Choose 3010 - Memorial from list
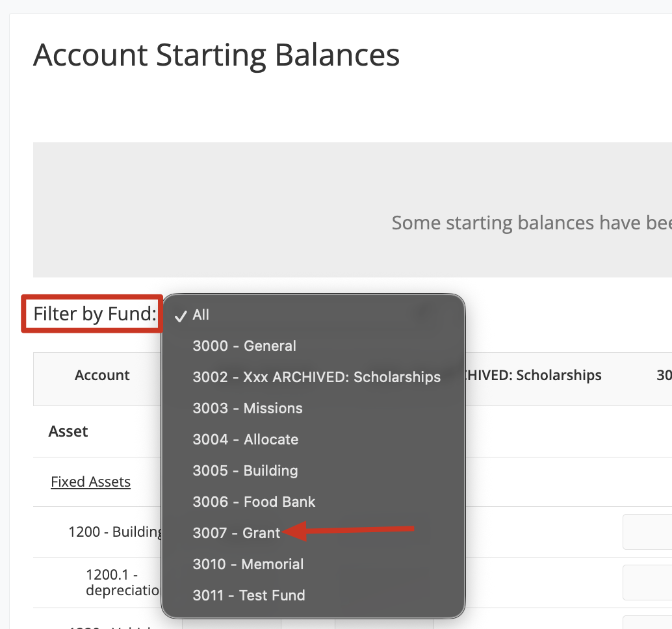Screen dimensions: 672x629 point(248,564)
